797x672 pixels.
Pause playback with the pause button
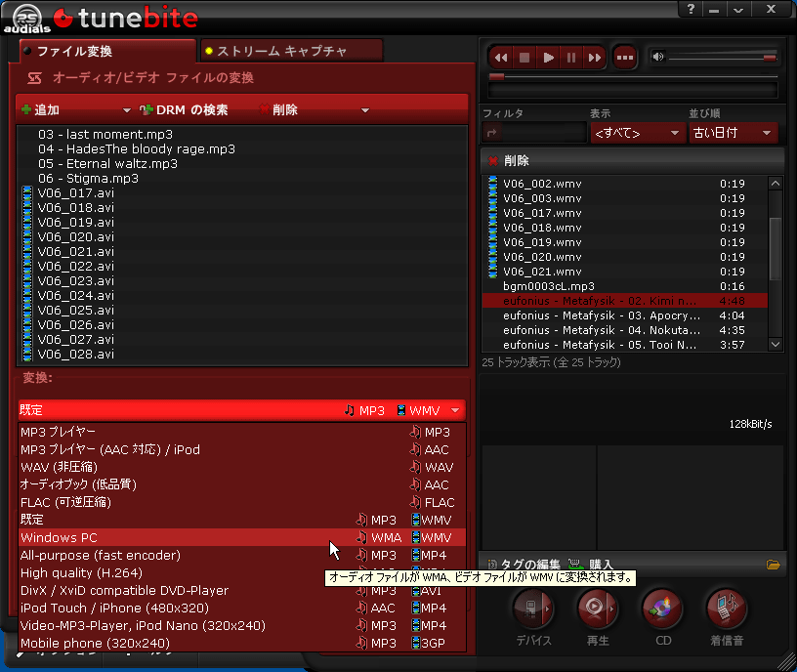coord(571,58)
